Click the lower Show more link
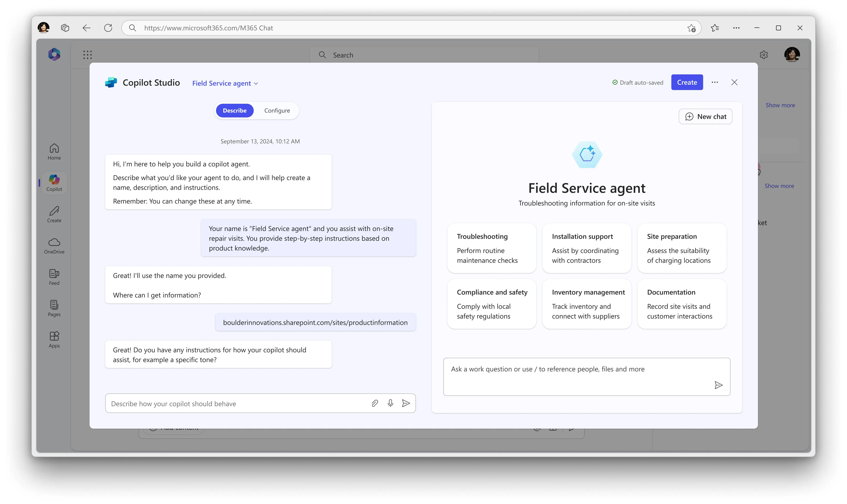 (x=779, y=186)
